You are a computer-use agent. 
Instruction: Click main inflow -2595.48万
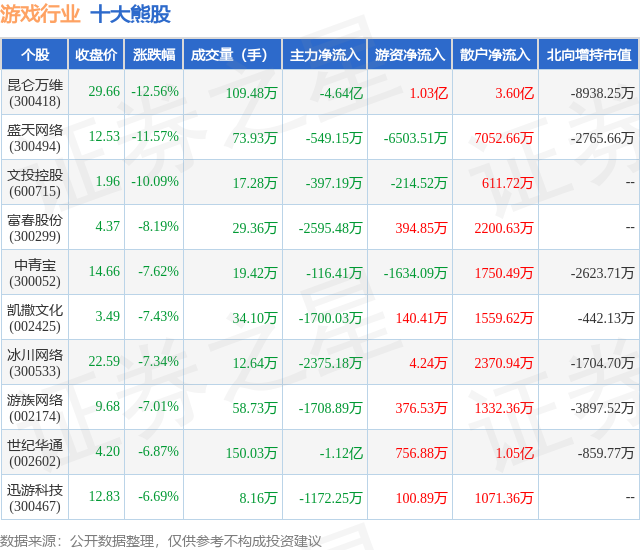[x=331, y=228]
